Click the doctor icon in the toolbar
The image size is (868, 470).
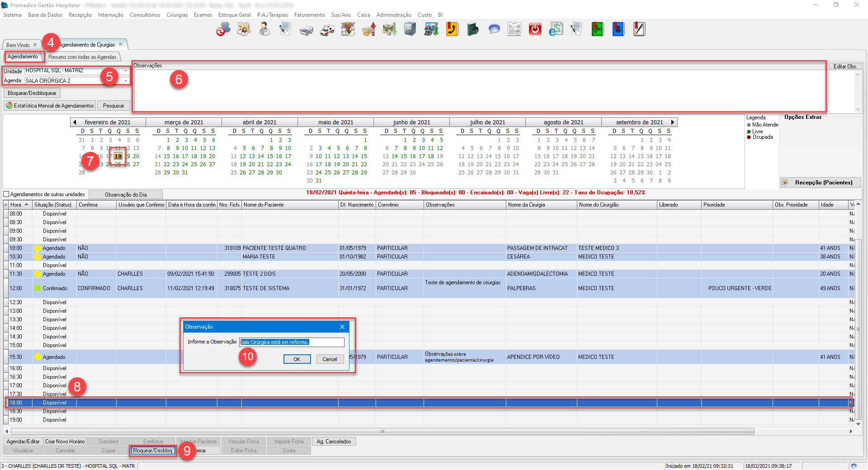tap(264, 29)
